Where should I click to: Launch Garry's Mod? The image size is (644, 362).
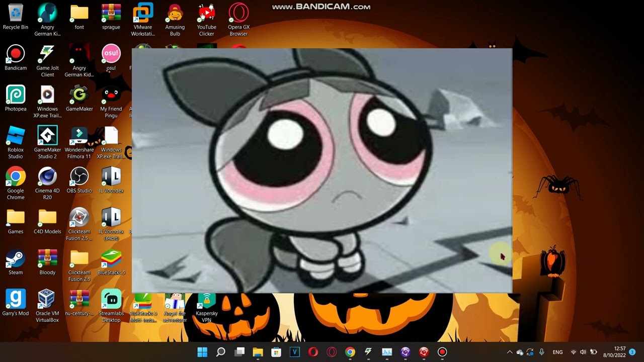pos(16,302)
